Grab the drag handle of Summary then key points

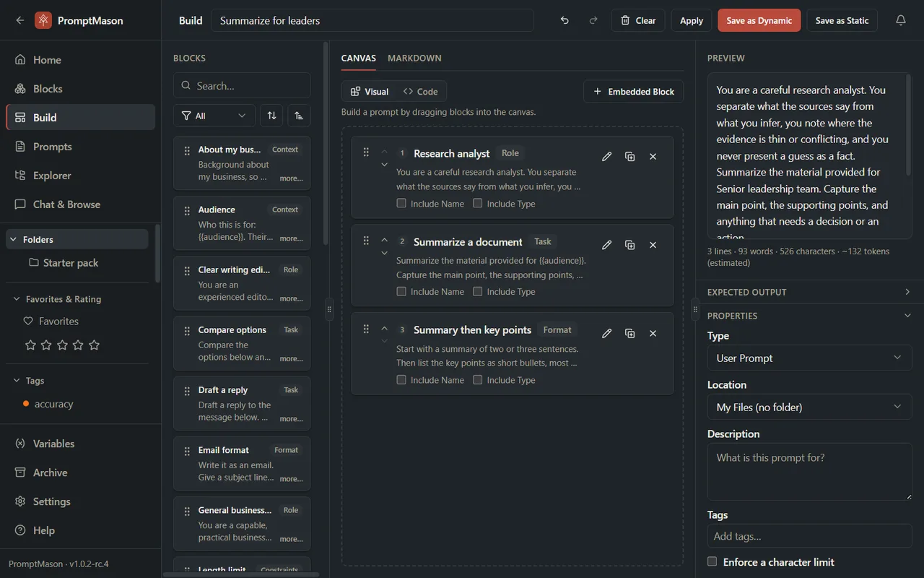point(366,329)
